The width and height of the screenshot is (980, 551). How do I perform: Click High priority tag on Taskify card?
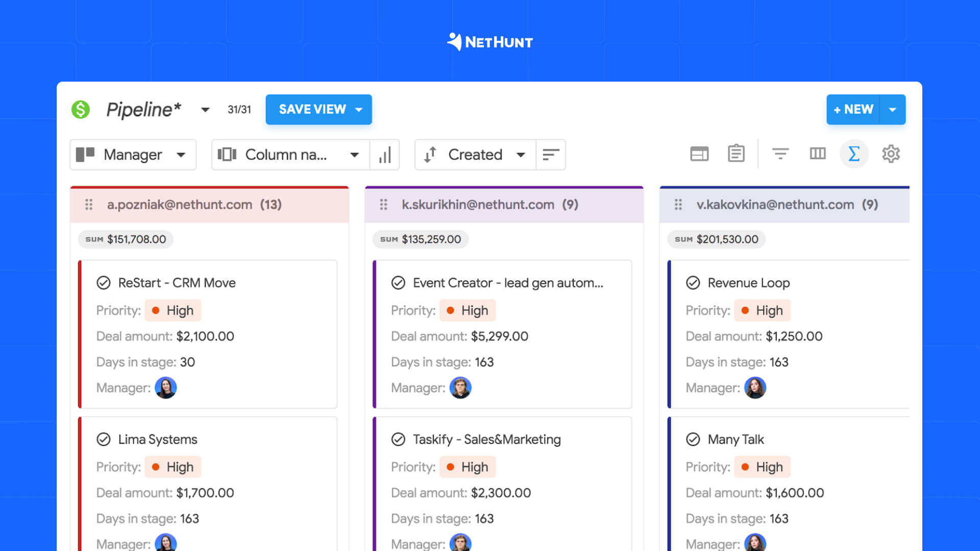[x=468, y=467]
